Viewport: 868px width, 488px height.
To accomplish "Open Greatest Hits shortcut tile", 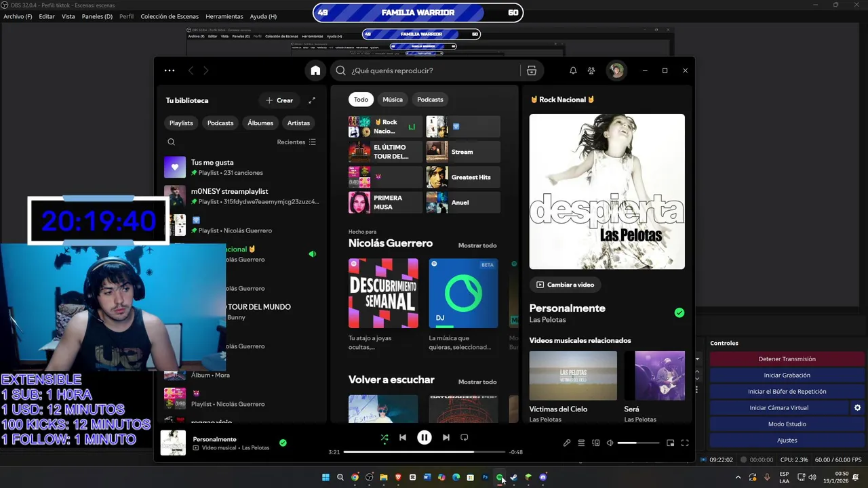I will pyautogui.click(x=463, y=177).
